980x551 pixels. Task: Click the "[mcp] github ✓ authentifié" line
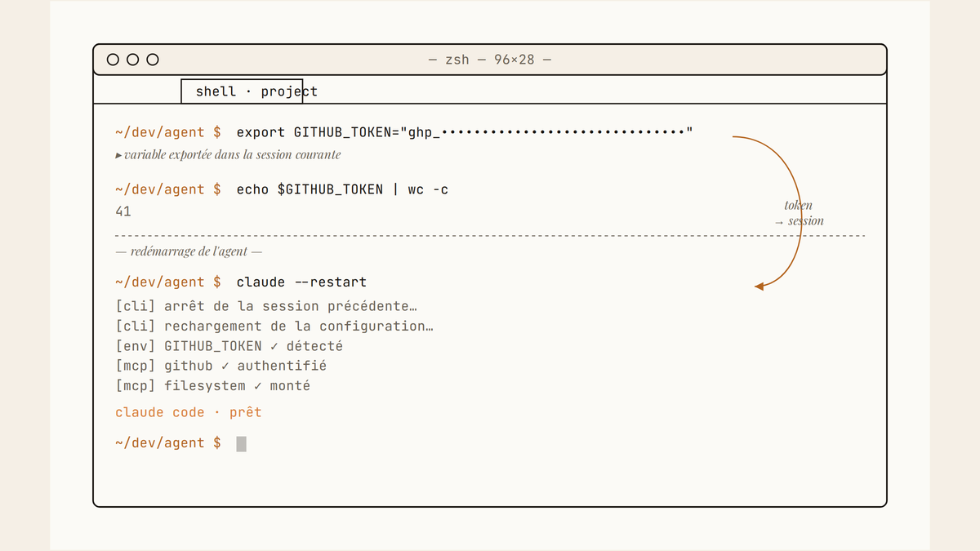pyautogui.click(x=221, y=366)
